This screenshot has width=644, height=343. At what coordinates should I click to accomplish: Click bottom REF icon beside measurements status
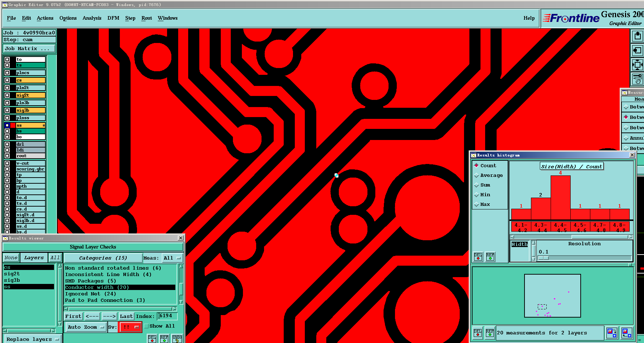(x=490, y=333)
